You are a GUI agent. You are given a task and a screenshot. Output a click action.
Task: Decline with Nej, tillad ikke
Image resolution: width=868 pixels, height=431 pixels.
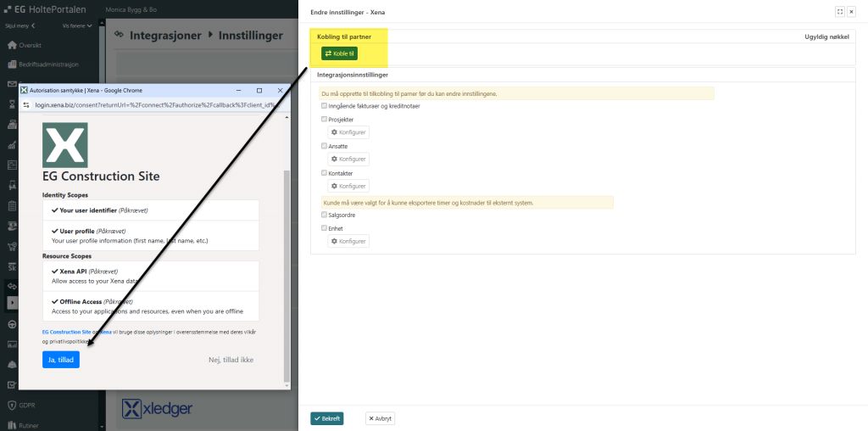231,360
